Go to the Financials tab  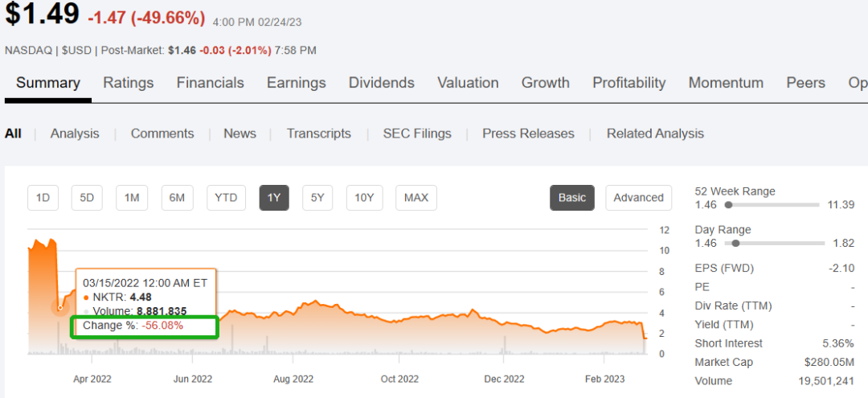tap(210, 83)
